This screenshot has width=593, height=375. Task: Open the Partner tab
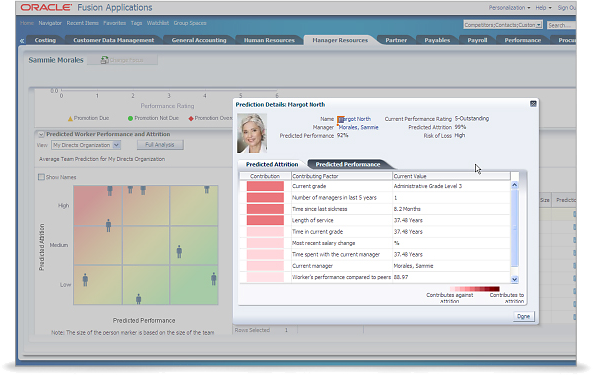tap(396, 40)
